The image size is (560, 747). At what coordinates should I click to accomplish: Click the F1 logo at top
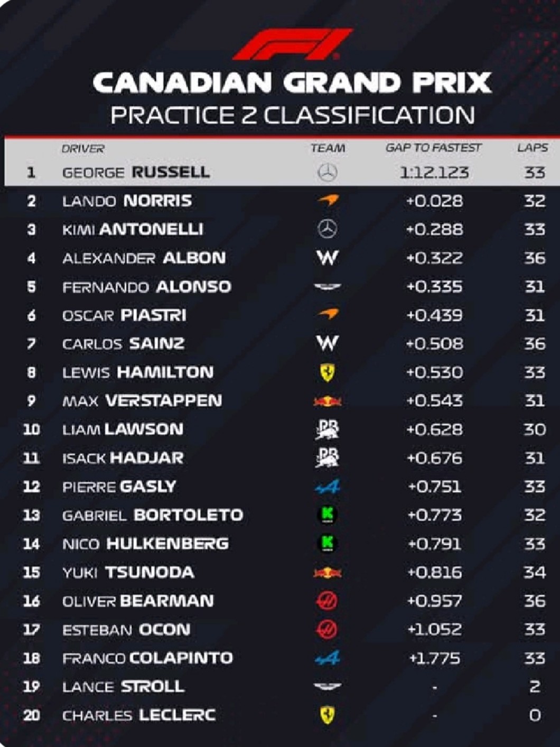pos(292,44)
